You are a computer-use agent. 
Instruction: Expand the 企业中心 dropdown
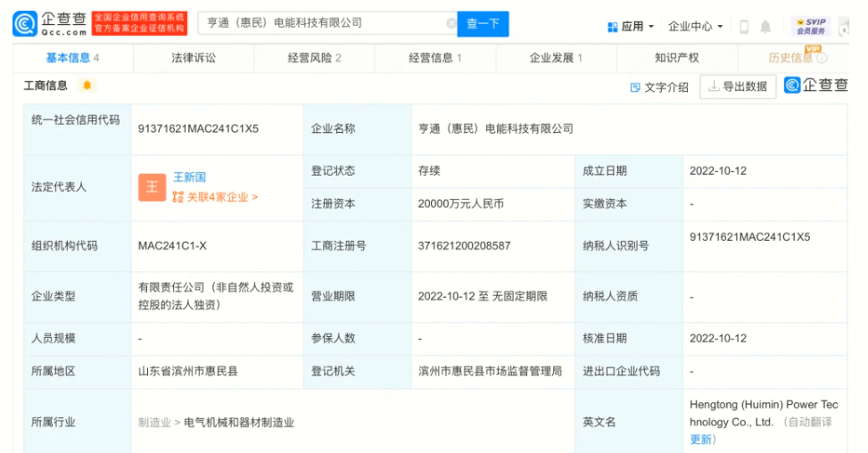(695, 27)
